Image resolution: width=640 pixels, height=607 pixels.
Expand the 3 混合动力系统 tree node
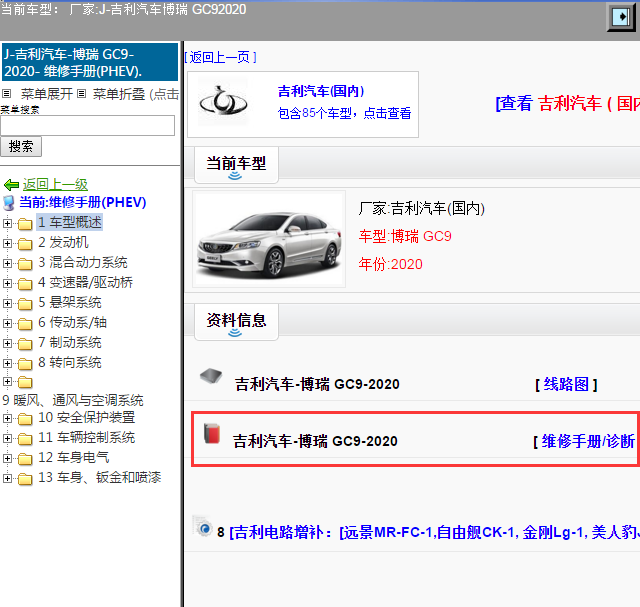click(7, 263)
